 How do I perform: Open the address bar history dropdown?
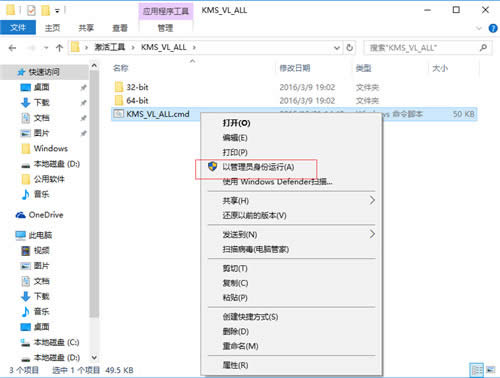coord(337,48)
